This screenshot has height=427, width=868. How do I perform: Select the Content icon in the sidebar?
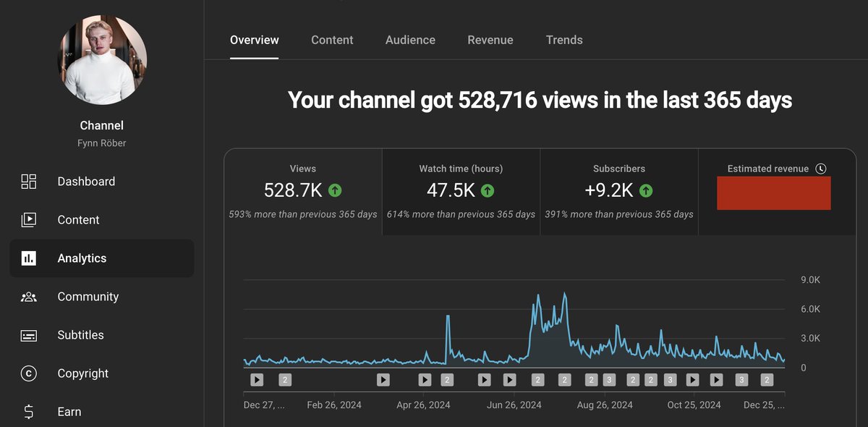29,219
